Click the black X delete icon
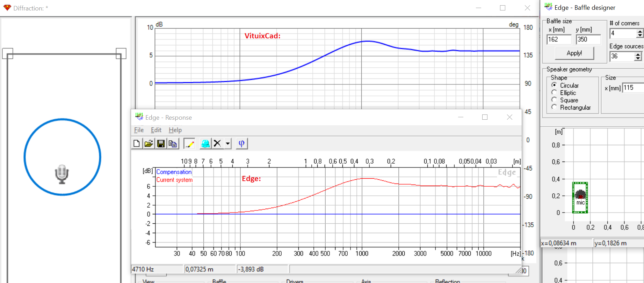Viewport: 644px width, 283px height. (x=217, y=143)
